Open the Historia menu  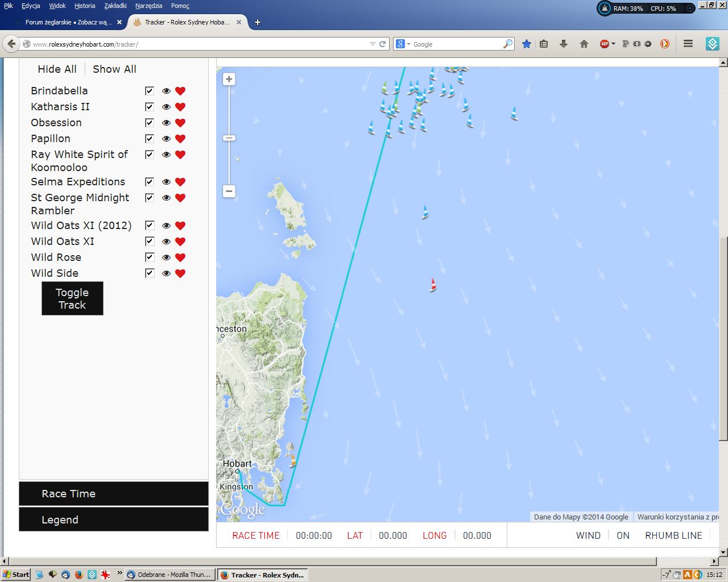click(x=85, y=6)
